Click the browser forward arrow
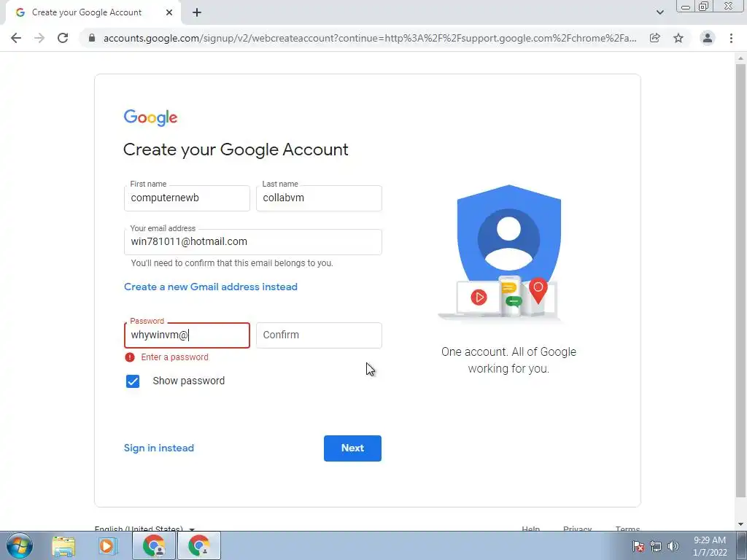Screen dimensions: 747x560 (39, 38)
